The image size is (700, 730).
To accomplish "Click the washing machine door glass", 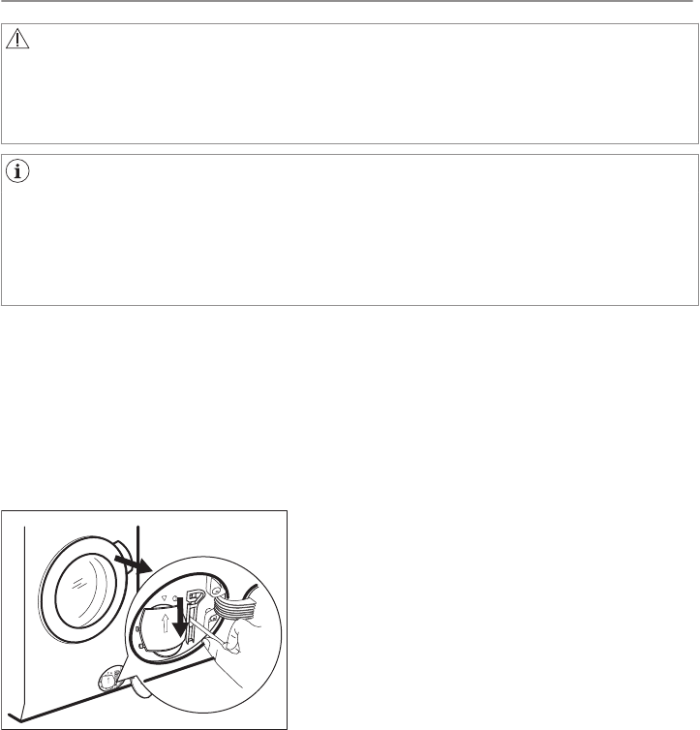I will (85, 591).
